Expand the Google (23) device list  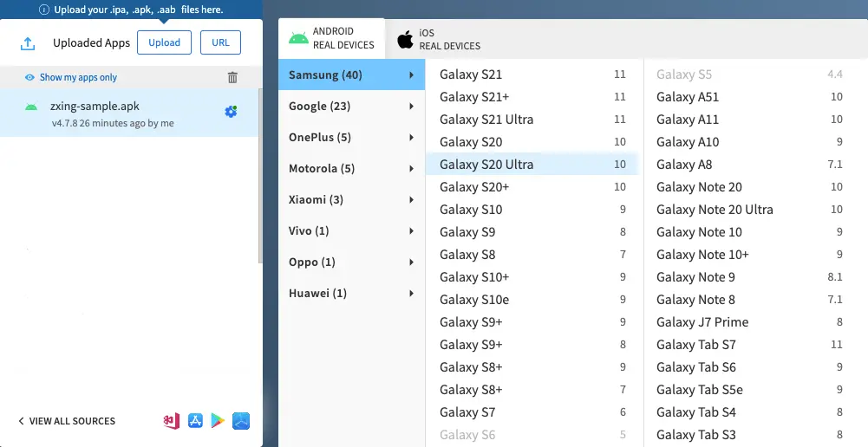coord(351,107)
